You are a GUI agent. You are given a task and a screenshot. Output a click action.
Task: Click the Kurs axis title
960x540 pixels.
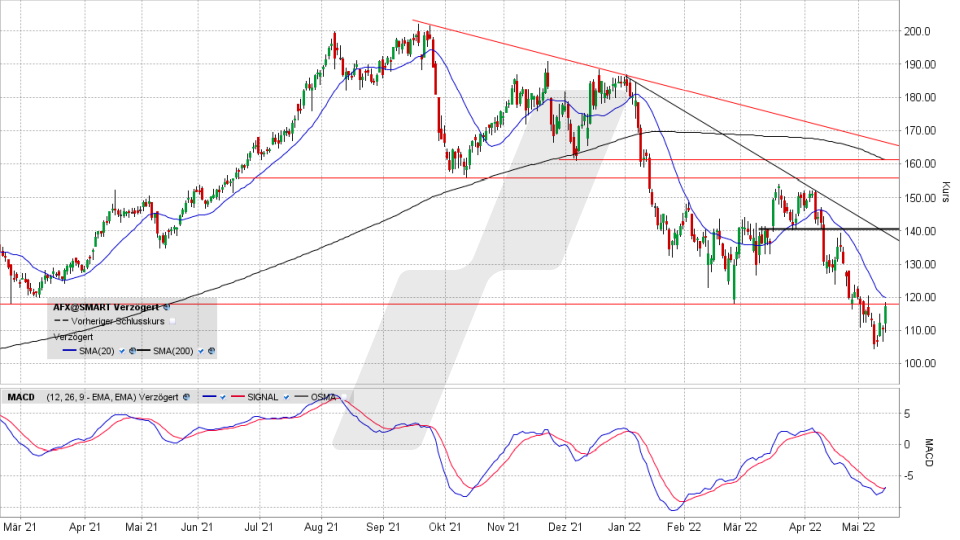tap(947, 192)
